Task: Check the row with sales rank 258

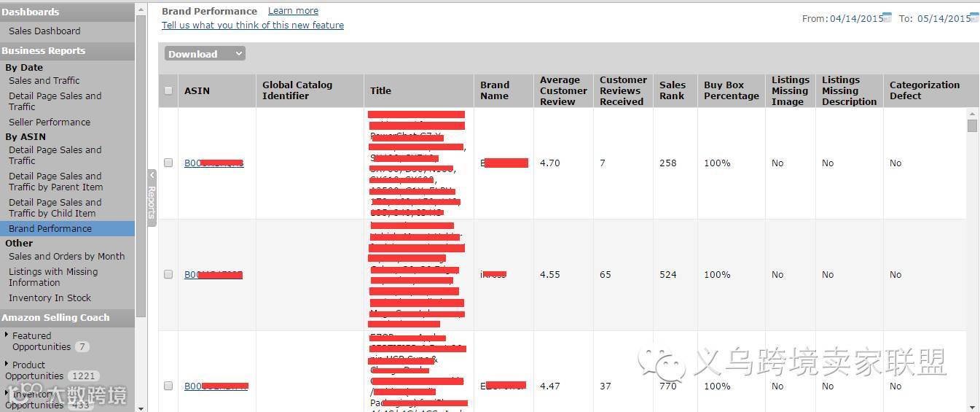Action: 168,163
